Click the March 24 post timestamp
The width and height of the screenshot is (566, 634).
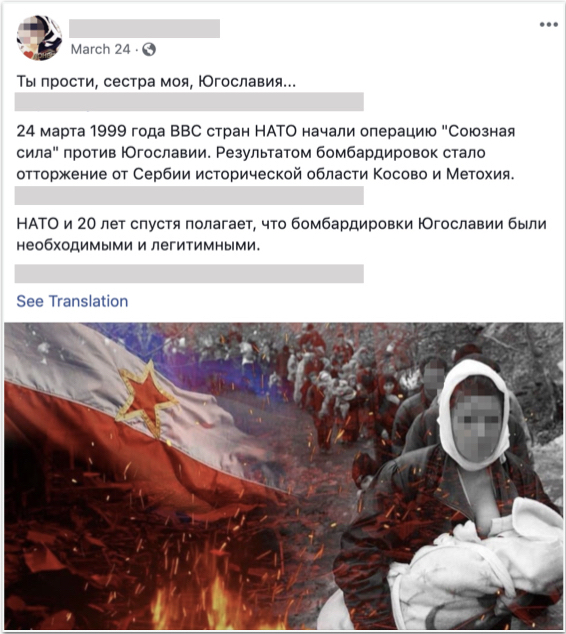pyautogui.click(x=100, y=49)
